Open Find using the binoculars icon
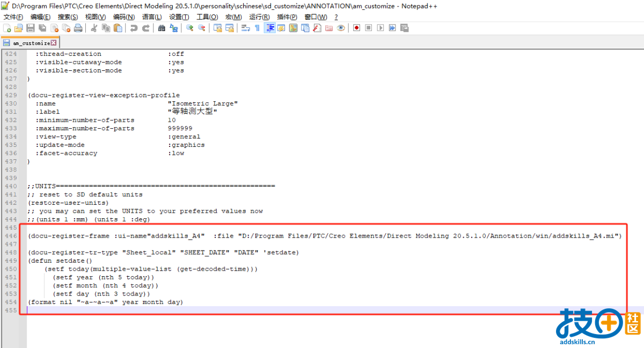The width and height of the screenshot is (644, 348). (162, 28)
